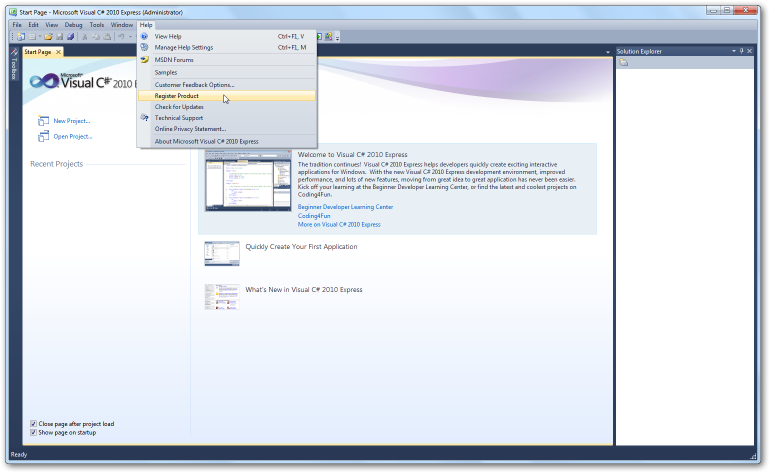Click the Save All toolbar icon

[x=70, y=37]
